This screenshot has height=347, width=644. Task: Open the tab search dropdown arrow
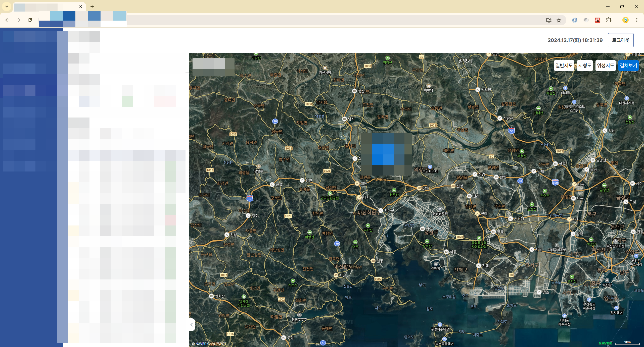tap(7, 7)
